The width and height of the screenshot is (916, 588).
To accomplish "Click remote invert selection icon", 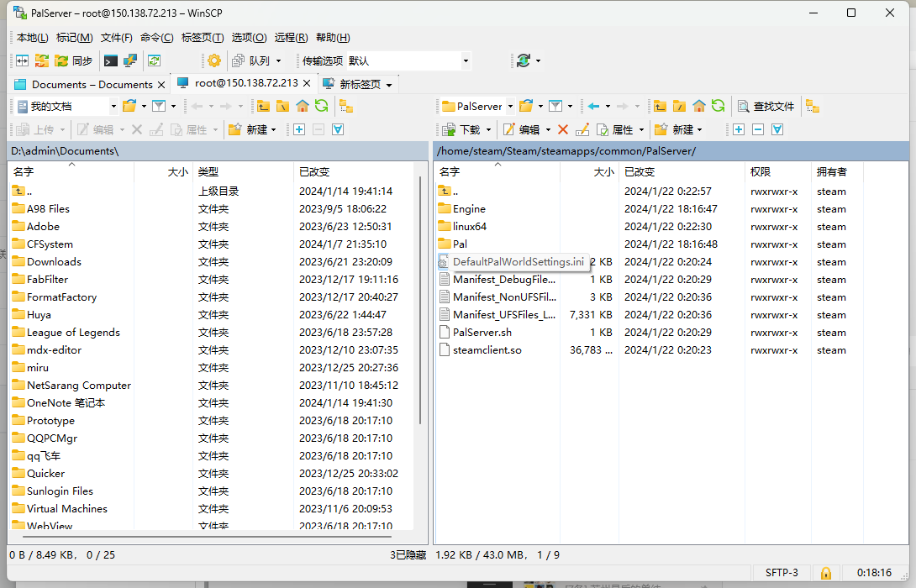I will 777,129.
